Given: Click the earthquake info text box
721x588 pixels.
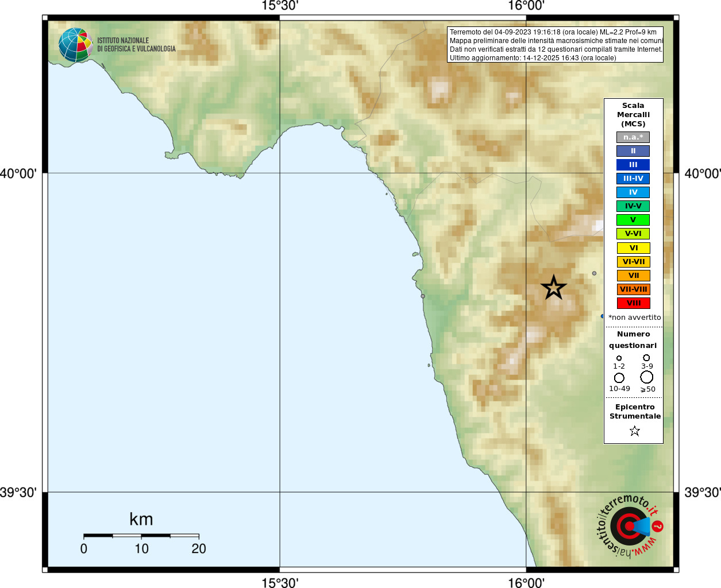Looking at the screenshot, I should pos(556,45).
